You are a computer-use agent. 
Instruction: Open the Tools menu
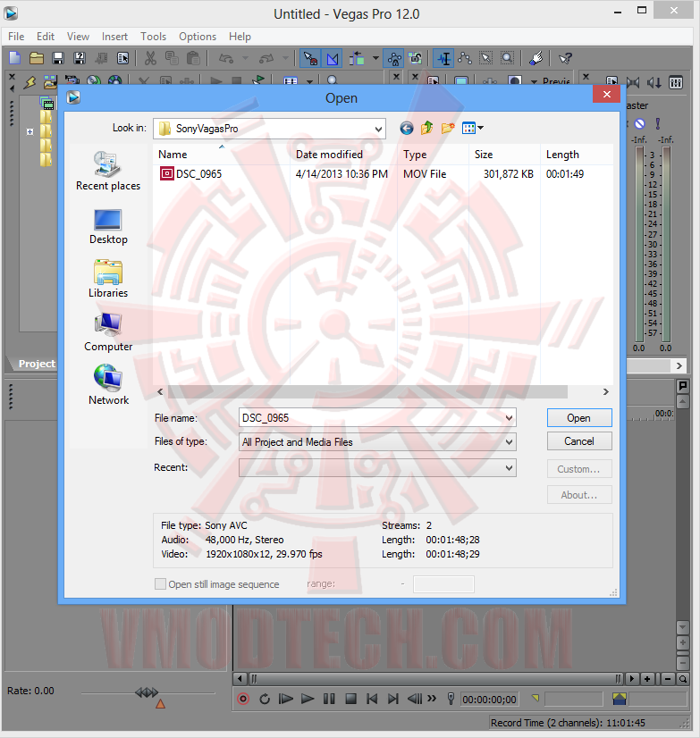pos(153,37)
